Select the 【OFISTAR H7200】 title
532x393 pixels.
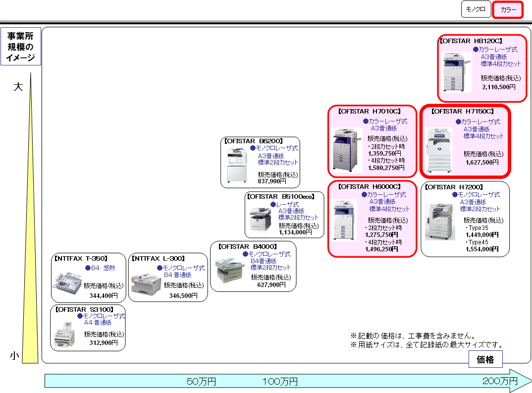pyautogui.click(x=454, y=187)
